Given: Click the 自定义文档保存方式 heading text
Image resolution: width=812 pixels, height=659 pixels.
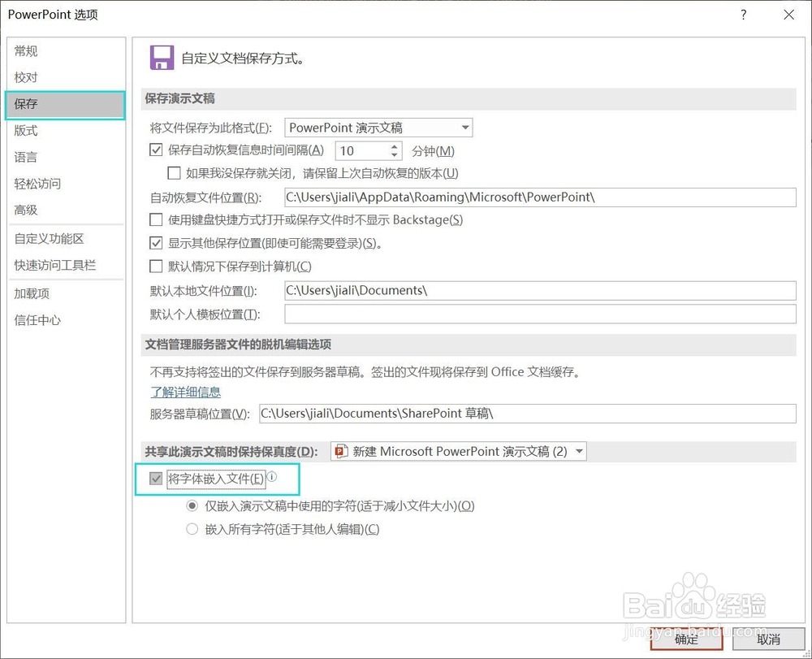Looking at the screenshot, I should [x=242, y=58].
